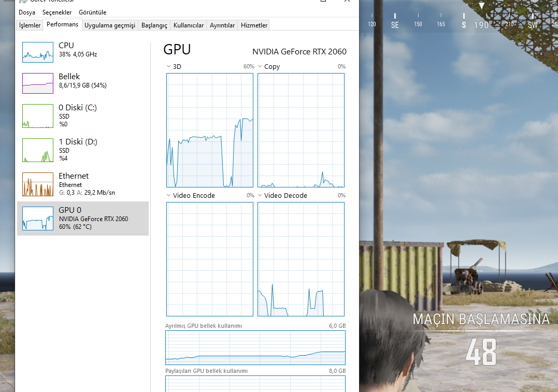Click 'MAÇIN BAŞLAMASINA' text in game

pyautogui.click(x=481, y=318)
